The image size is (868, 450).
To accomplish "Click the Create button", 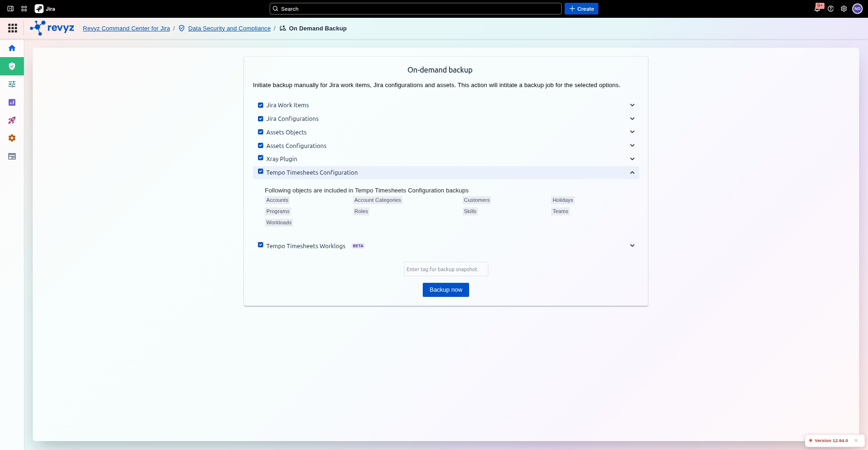I will point(581,9).
